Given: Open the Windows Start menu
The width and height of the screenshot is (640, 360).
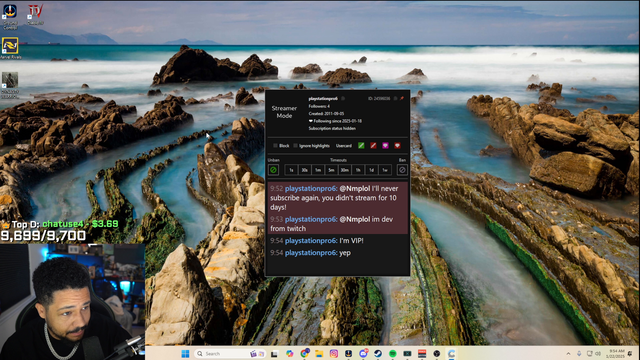Looking at the screenshot, I should click(x=185, y=353).
